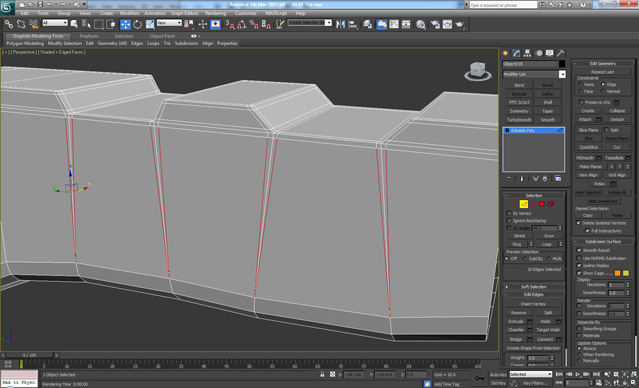
Task: Open the Graph Editors menu
Action: tap(185, 13)
